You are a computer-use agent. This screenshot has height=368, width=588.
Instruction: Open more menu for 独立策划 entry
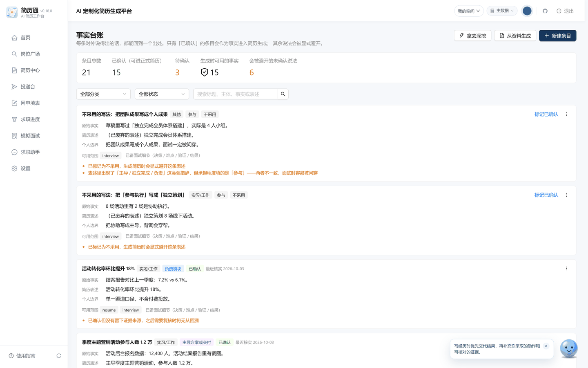567,195
